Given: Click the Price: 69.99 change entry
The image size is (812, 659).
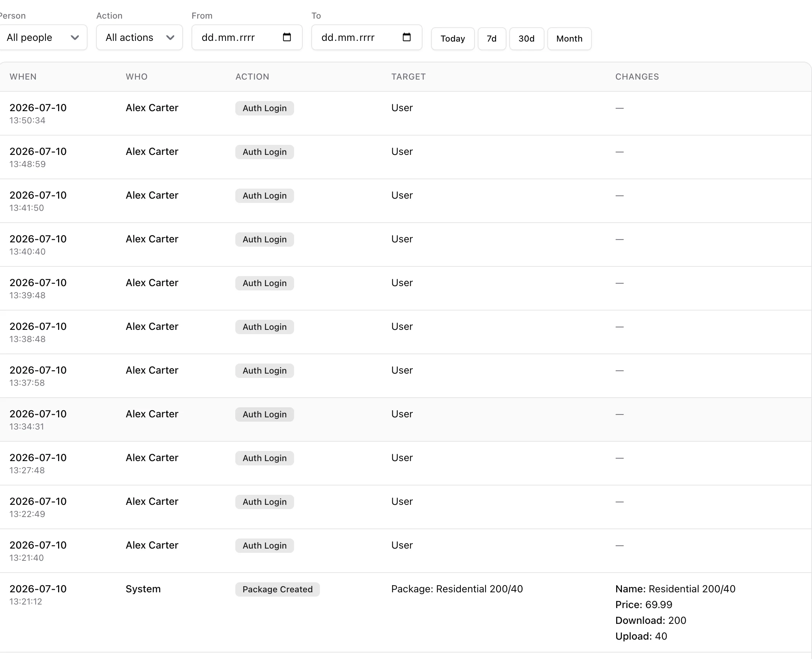Looking at the screenshot, I should pos(644,605).
